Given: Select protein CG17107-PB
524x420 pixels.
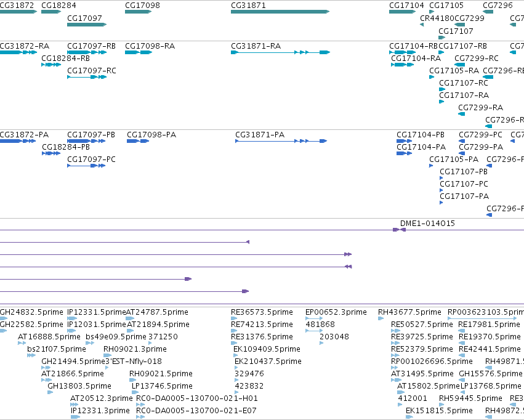Looking at the screenshot, I should [x=441, y=179].
